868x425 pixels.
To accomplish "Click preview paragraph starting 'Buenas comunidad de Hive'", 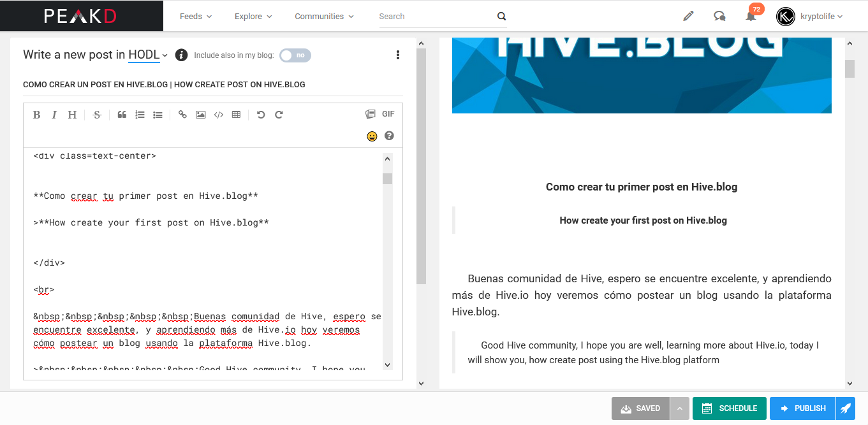I will click(x=642, y=295).
